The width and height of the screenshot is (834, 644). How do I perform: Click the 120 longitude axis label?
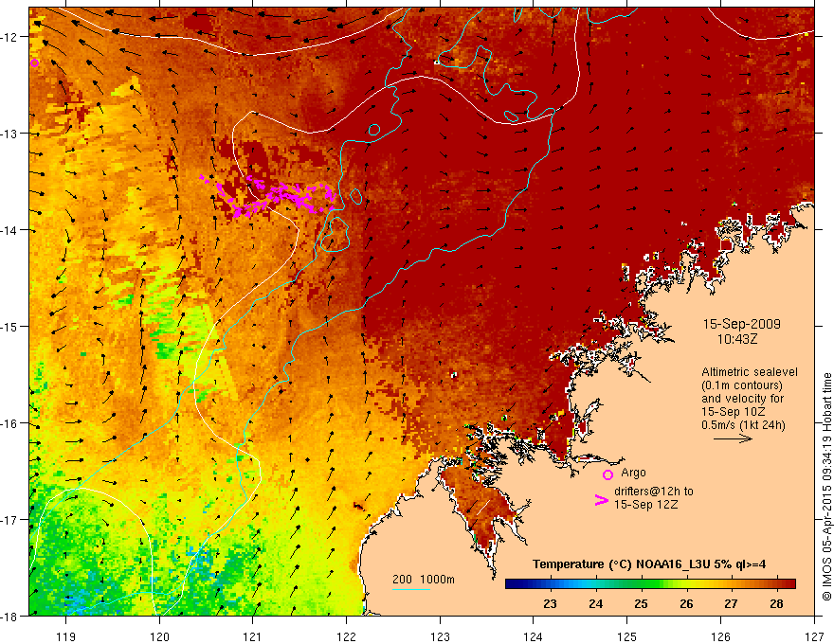pyautogui.click(x=159, y=636)
